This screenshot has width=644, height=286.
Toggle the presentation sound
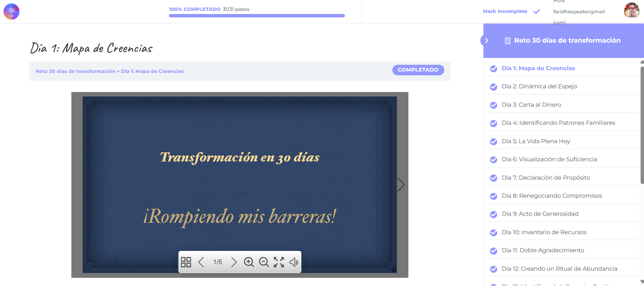point(294,262)
